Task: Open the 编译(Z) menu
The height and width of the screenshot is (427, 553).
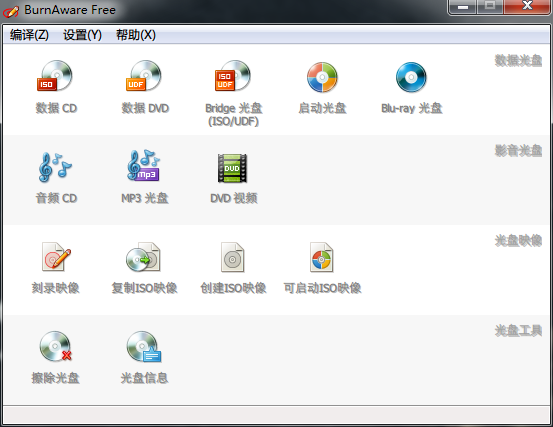Action: click(x=29, y=35)
